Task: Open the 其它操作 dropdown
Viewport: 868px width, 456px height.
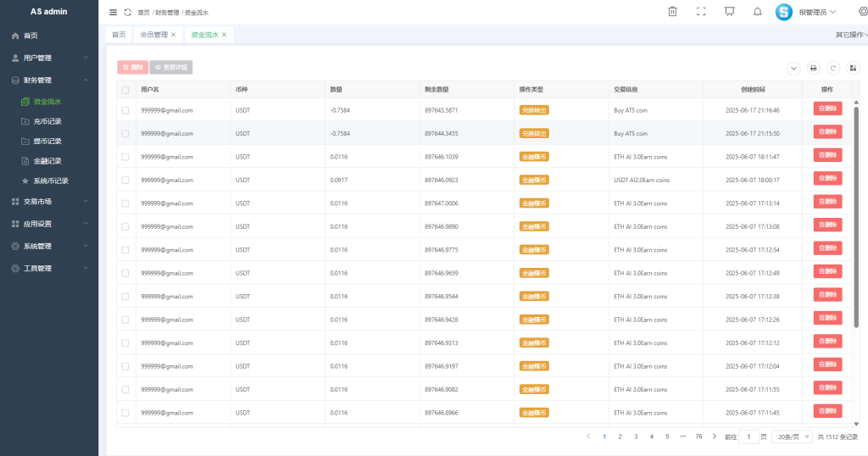Action: (x=851, y=34)
